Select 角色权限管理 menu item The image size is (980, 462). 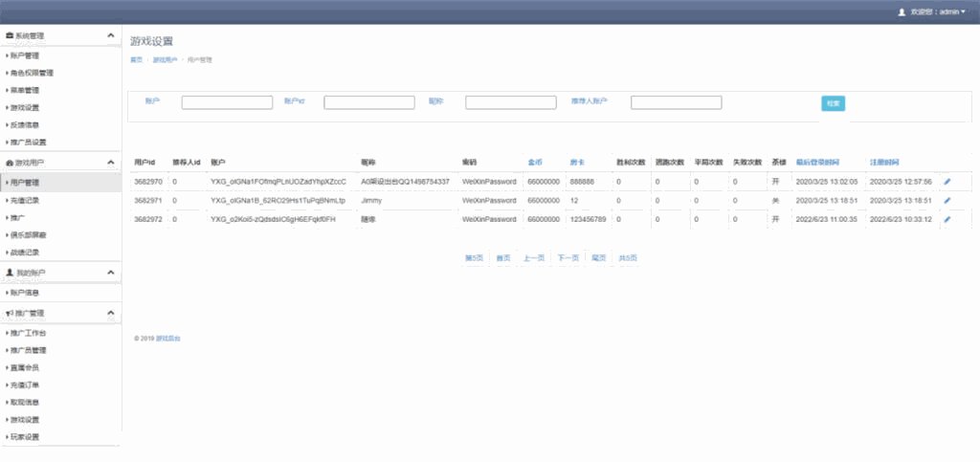[31, 73]
